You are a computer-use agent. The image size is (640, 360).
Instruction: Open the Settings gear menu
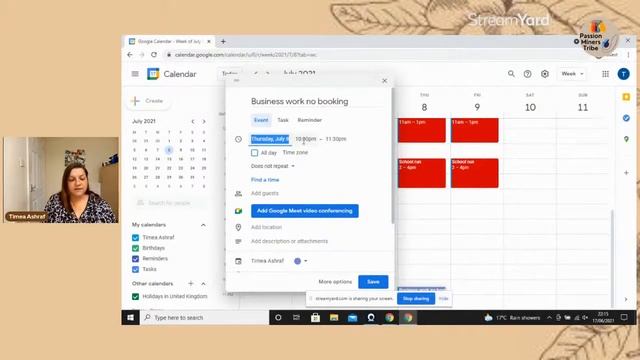(x=544, y=74)
